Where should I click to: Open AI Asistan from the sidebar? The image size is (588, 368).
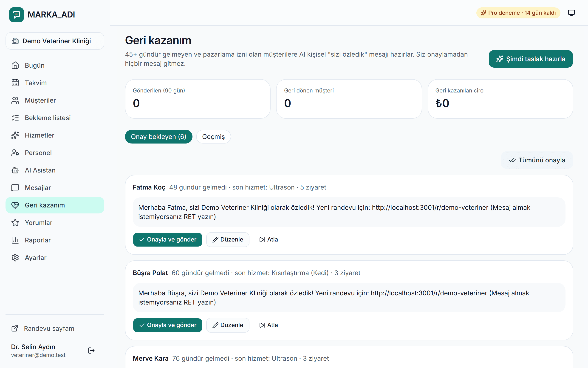point(55,170)
